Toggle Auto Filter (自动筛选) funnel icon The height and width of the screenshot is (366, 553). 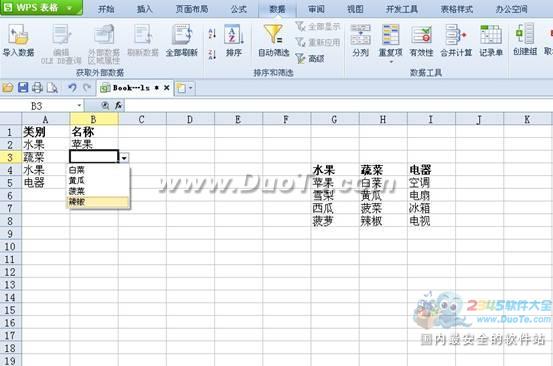pyautogui.click(x=274, y=35)
